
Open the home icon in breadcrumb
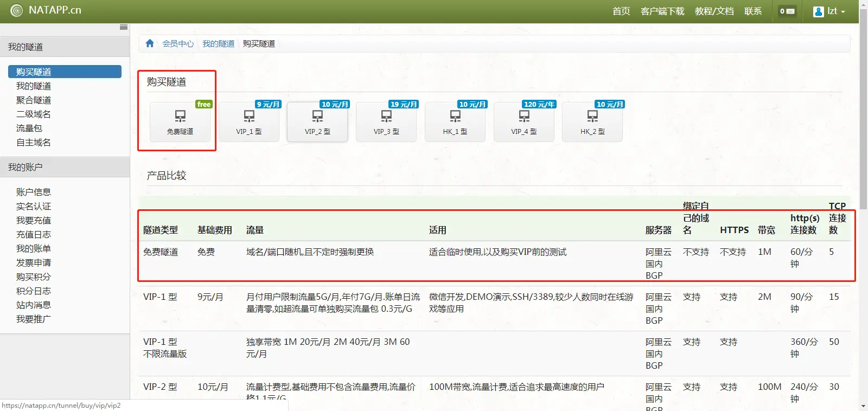(150, 43)
